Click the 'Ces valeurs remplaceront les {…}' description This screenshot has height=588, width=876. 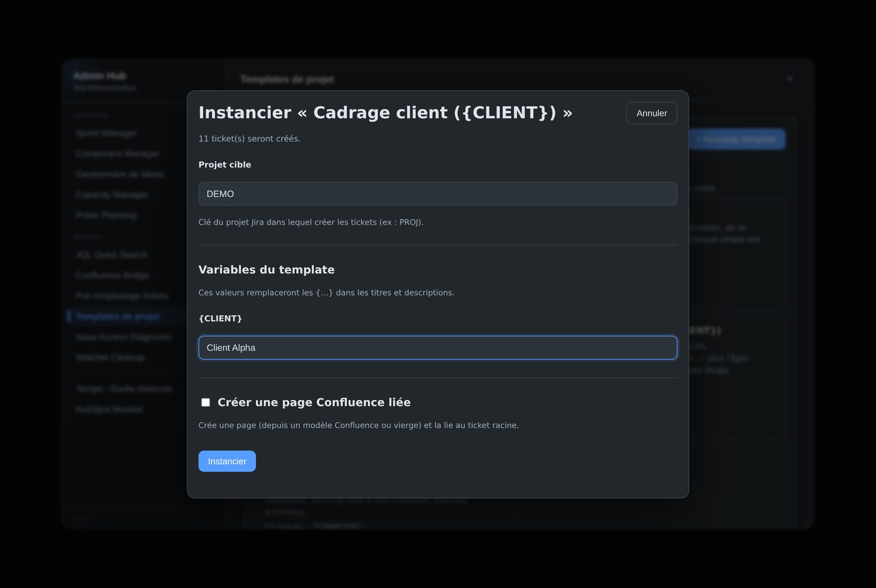coord(326,293)
